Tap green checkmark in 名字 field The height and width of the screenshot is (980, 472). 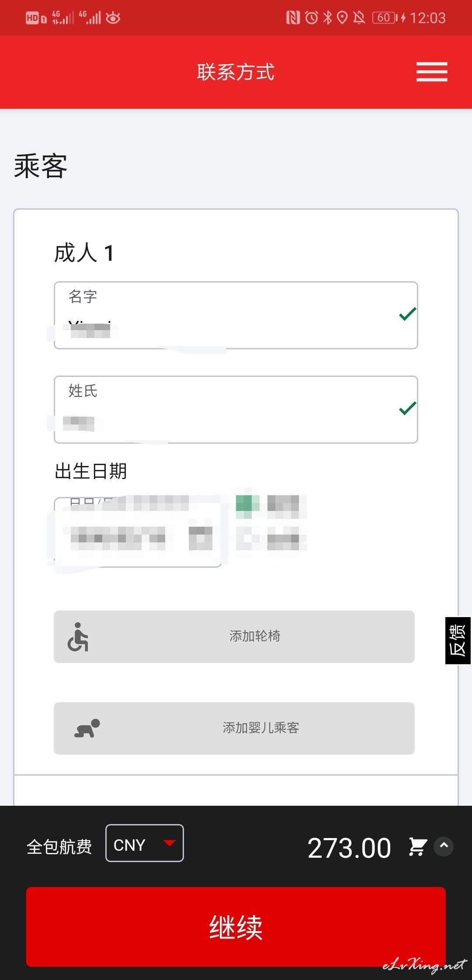pyautogui.click(x=407, y=314)
